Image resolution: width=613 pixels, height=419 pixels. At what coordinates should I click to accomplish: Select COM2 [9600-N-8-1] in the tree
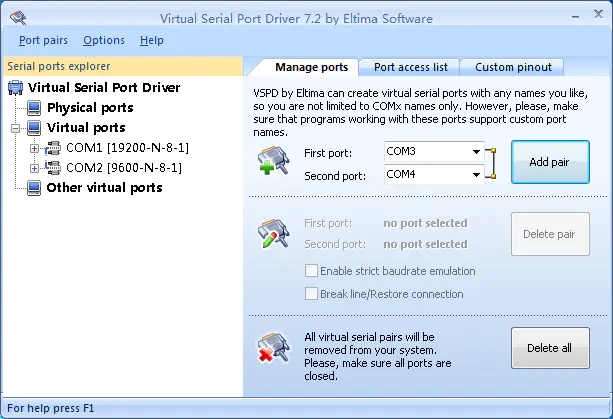124,168
